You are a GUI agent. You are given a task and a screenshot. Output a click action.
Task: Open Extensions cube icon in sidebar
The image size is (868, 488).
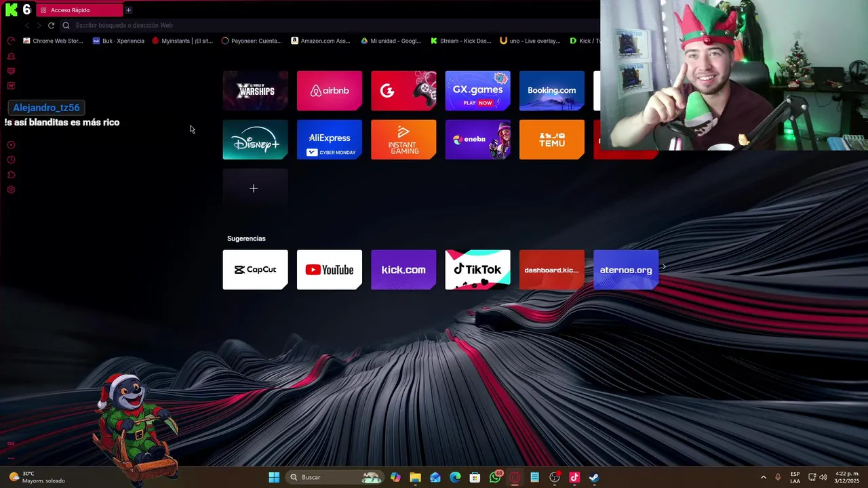pos(11,175)
